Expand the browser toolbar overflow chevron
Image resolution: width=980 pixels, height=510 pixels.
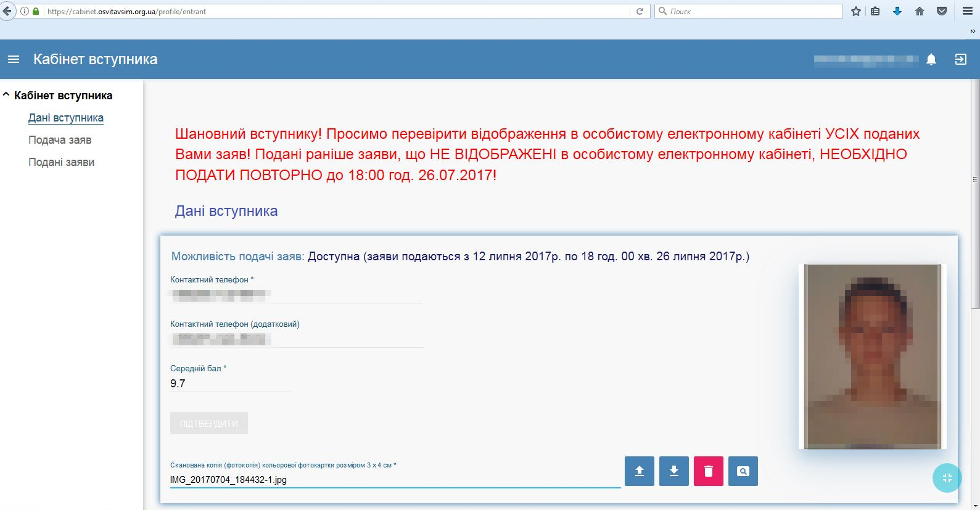(x=973, y=31)
